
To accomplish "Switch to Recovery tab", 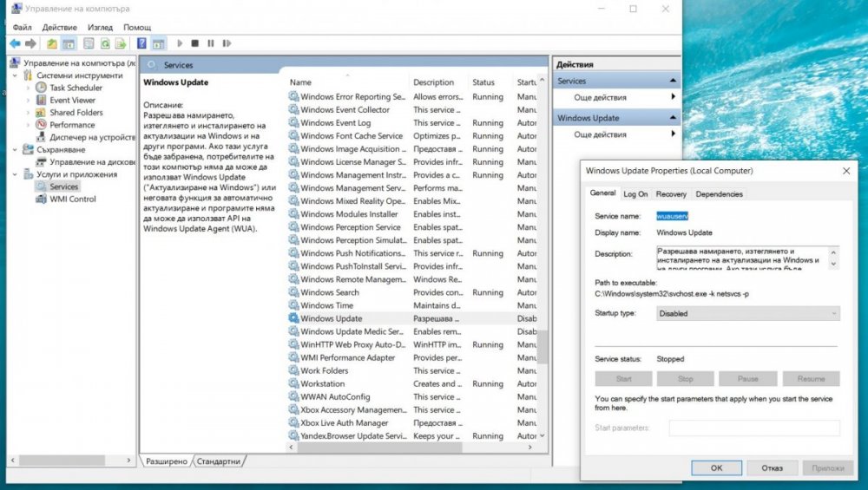I will pos(671,194).
